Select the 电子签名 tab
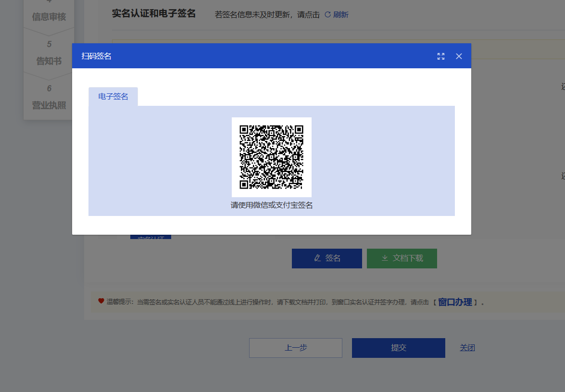This screenshot has height=392, width=565. point(113,97)
